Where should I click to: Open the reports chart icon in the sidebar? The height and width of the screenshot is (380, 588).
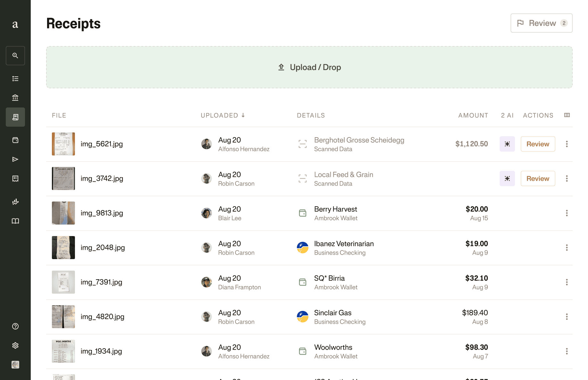point(15,202)
